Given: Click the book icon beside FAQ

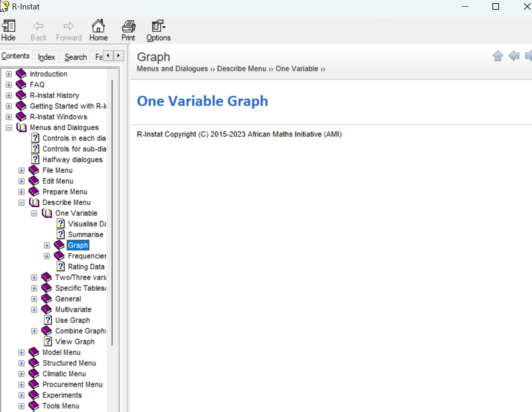Looking at the screenshot, I should pos(21,85).
